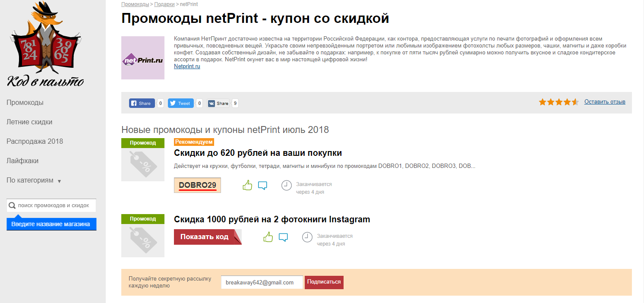Screen dimensions: 644x303
Task: Click the Tweet count "0"
Action: point(199,103)
